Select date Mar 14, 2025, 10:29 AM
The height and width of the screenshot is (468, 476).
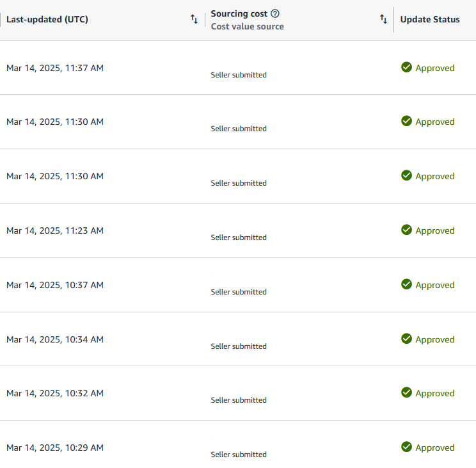55,448
